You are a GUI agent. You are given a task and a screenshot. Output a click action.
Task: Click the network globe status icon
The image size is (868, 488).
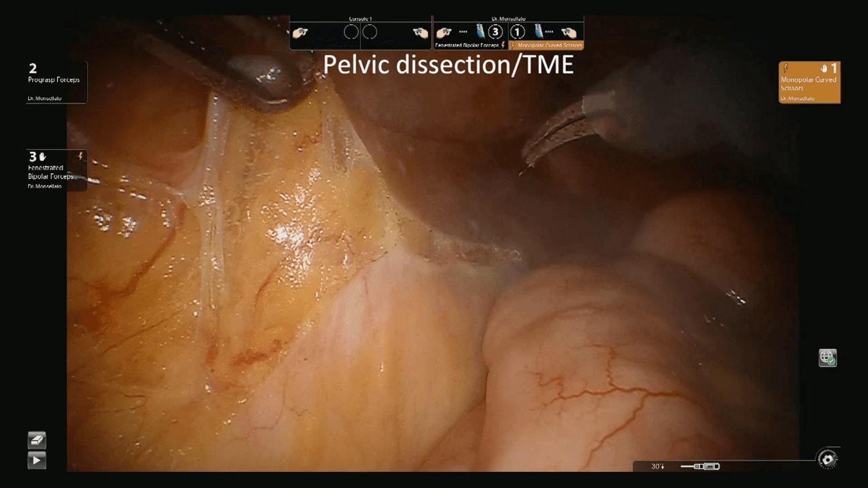pyautogui.click(x=827, y=358)
